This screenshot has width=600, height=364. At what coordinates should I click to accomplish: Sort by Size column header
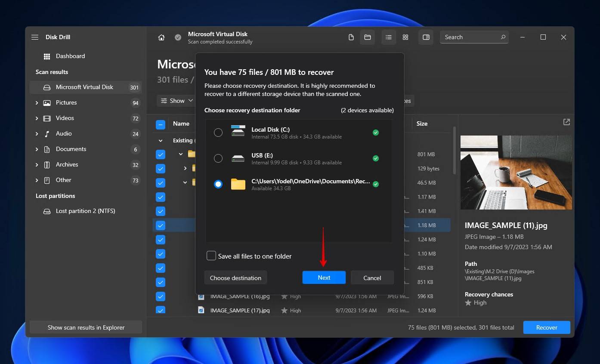pyautogui.click(x=422, y=123)
